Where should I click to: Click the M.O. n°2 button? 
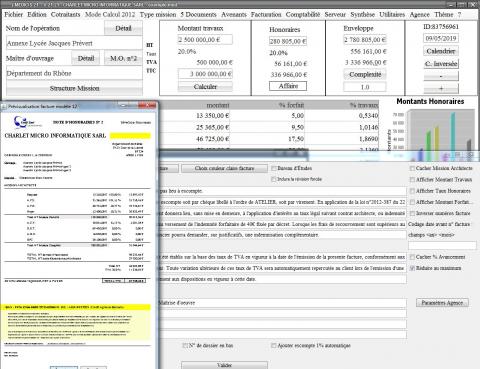coord(123,58)
